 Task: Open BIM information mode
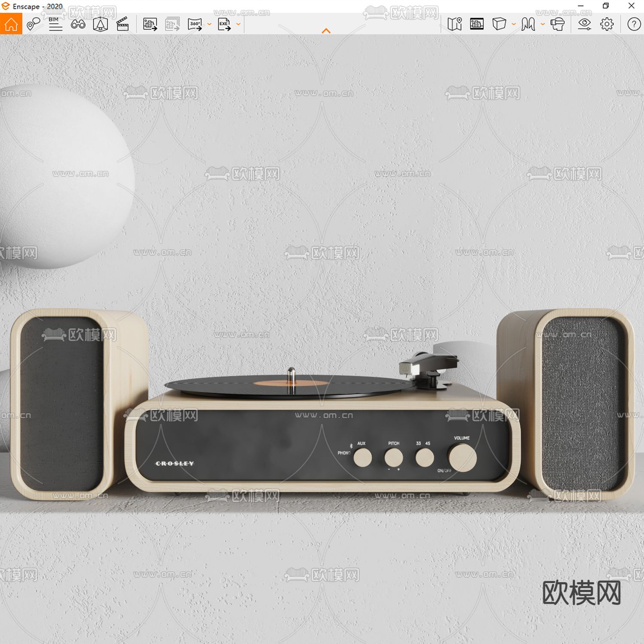[55, 24]
